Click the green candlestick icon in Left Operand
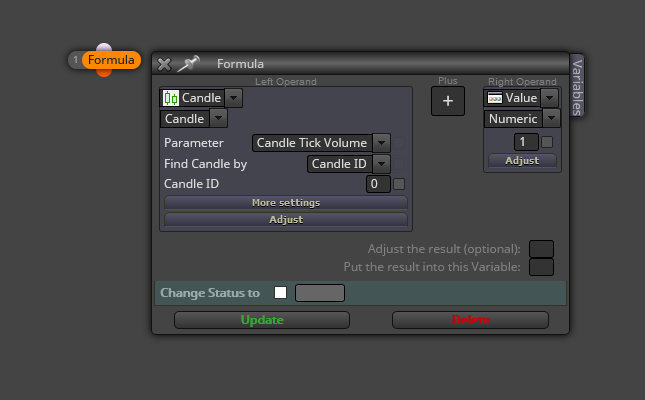Viewport: 645px width, 400px height. 171,98
